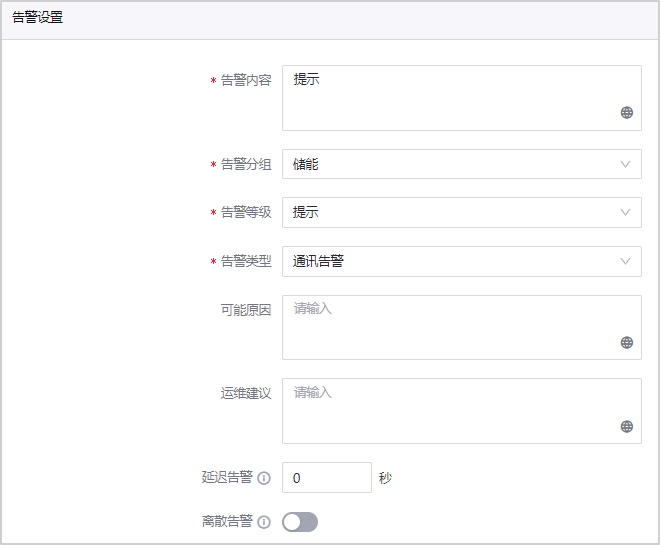Click globe icon in 可能原因 text area
This screenshot has height=545, width=660.
[627, 342]
